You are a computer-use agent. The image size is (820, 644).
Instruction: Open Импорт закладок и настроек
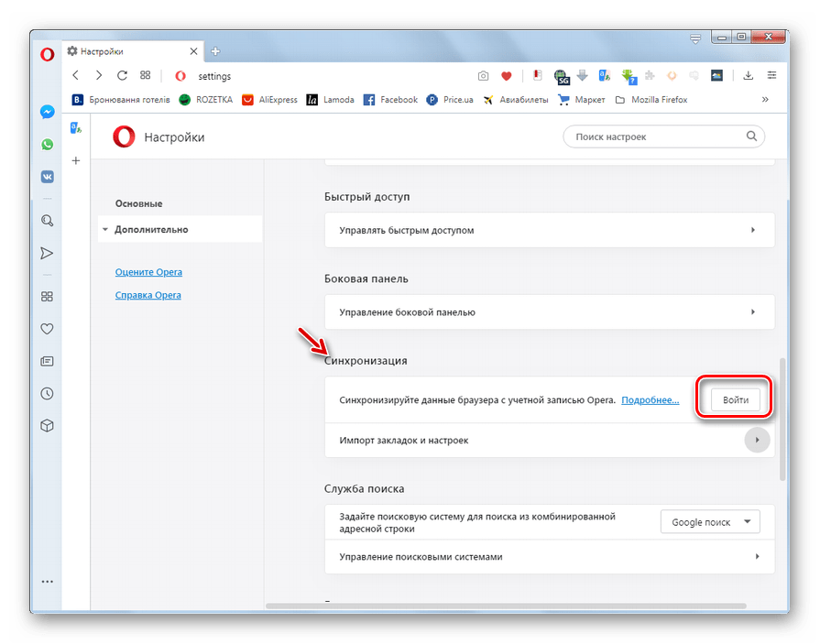(549, 440)
